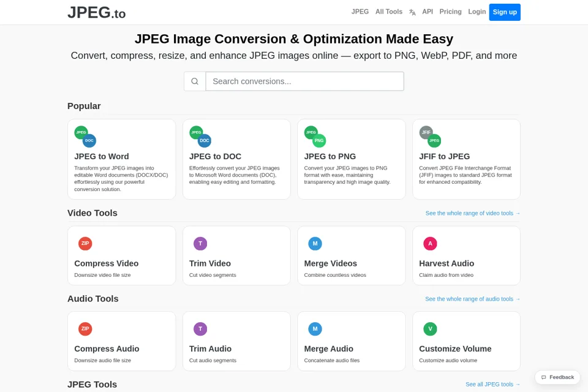Click the JPEG to DOC icon
This screenshot has width=588, height=392.
pyautogui.click(x=200, y=137)
